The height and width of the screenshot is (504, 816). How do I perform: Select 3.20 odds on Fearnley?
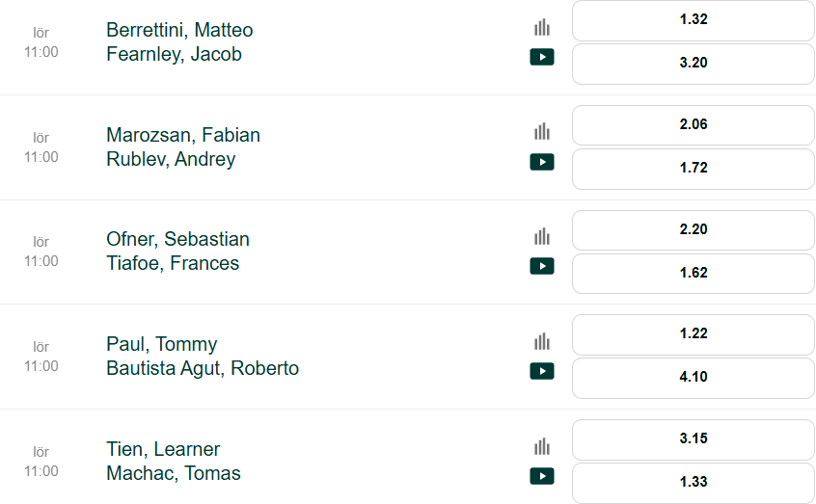pos(694,64)
